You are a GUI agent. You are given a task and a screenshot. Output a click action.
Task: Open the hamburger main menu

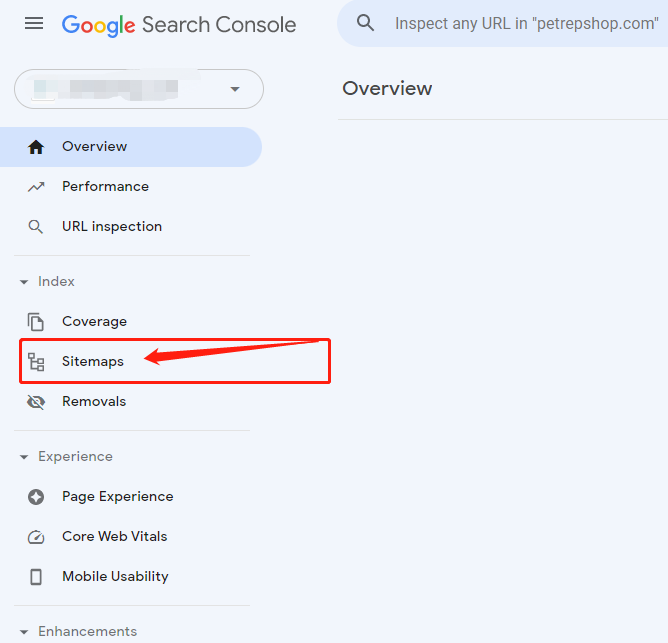(34, 23)
